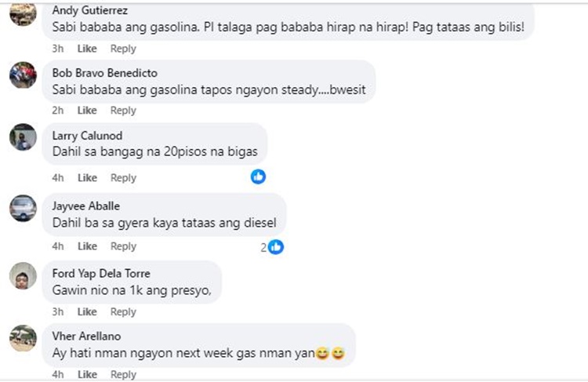Reply to Andy Gutierrez's comment
This screenshot has width=588, height=382.
[123, 49]
